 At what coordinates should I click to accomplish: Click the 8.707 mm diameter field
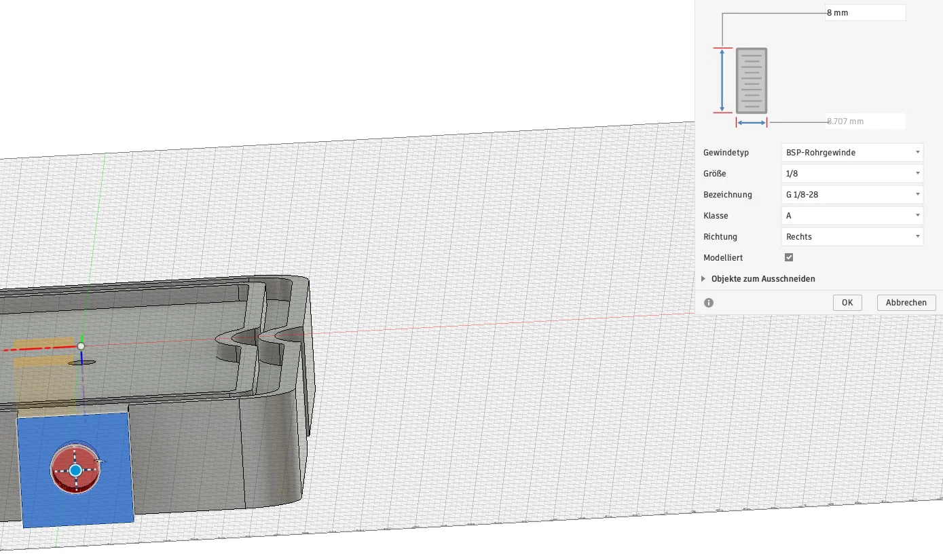(866, 122)
